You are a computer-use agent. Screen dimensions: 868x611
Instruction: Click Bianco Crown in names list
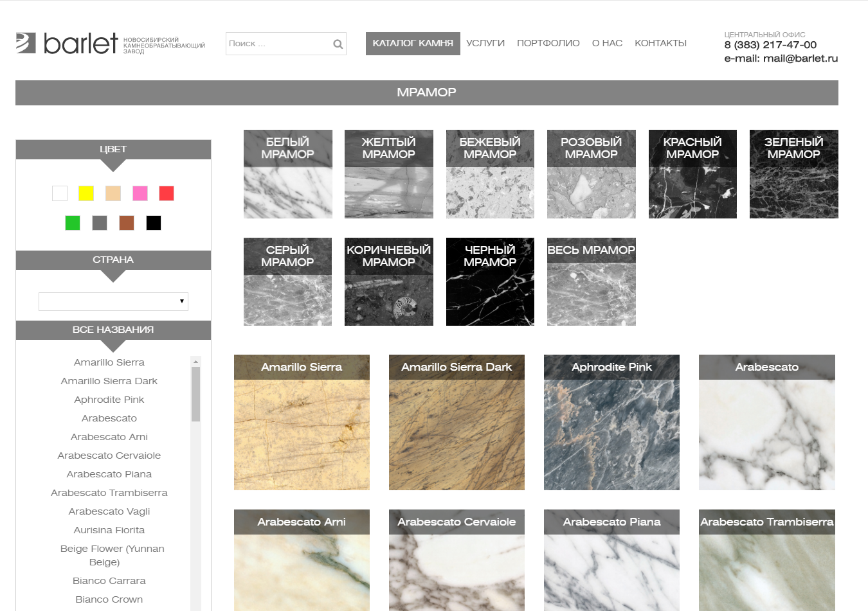click(x=109, y=599)
